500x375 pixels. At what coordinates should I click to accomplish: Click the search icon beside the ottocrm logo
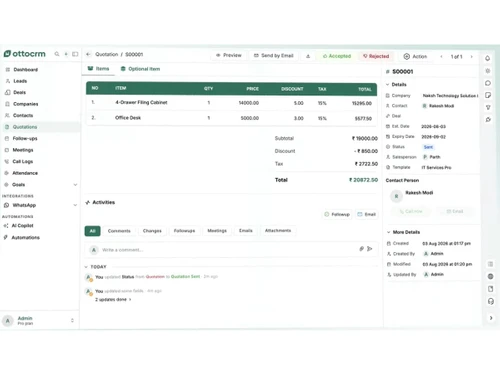click(x=57, y=54)
